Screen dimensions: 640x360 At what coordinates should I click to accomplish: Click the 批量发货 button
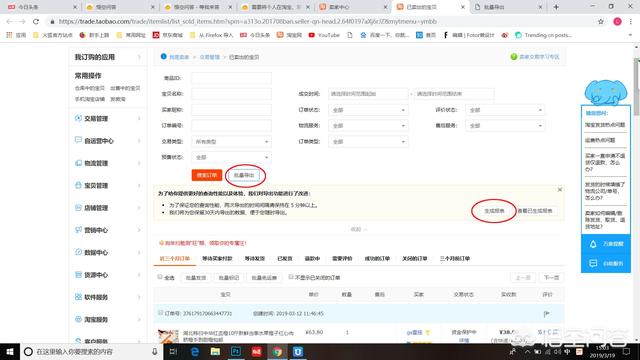[196, 278]
